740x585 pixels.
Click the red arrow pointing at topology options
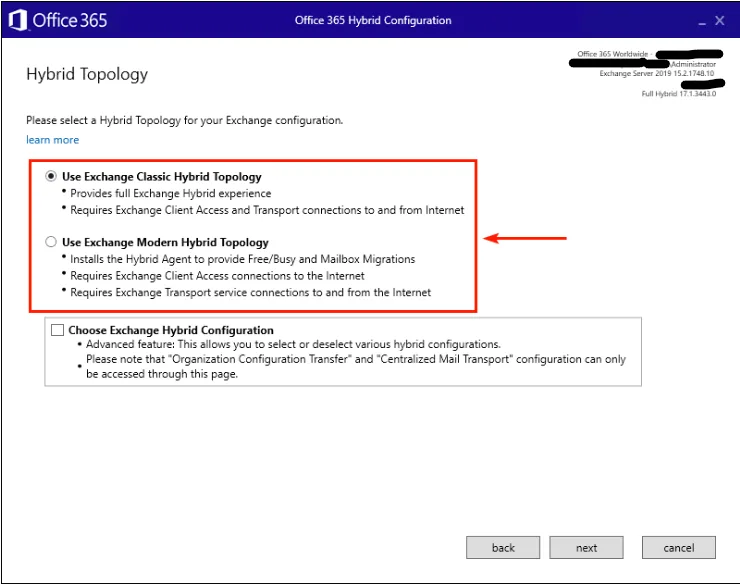(x=525, y=238)
